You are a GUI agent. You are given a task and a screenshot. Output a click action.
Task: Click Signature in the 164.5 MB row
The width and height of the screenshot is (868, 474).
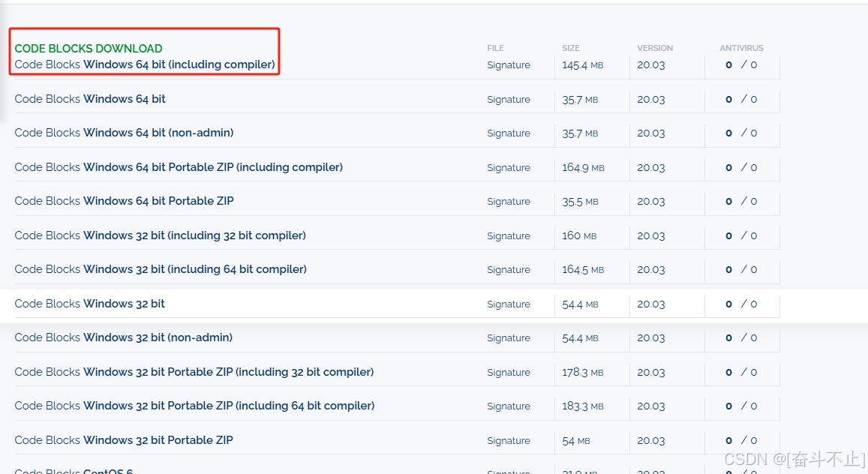point(509,270)
